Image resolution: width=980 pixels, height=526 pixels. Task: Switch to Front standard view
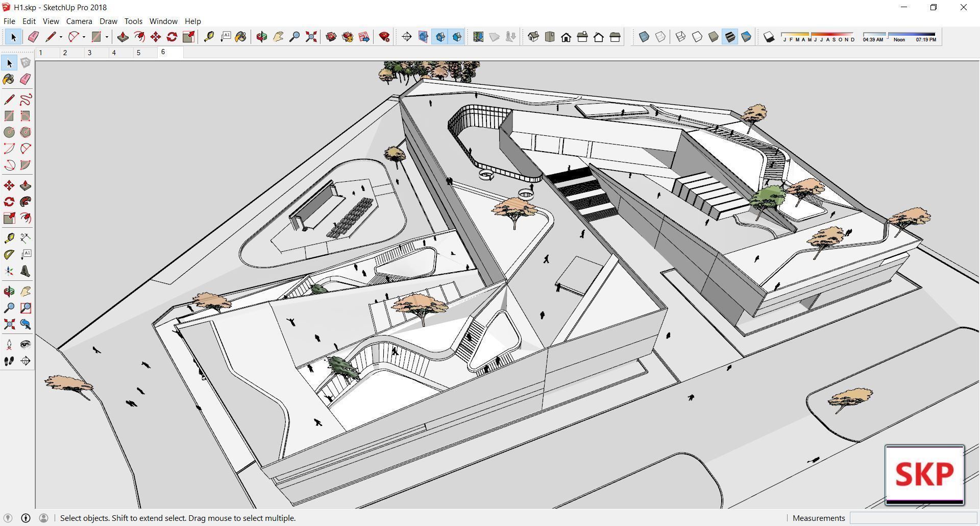tap(566, 37)
